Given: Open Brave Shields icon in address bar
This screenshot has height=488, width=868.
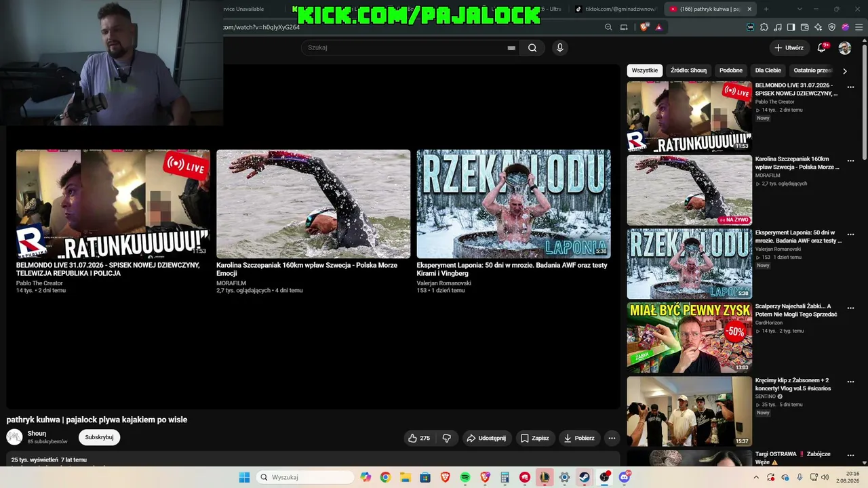Looking at the screenshot, I should click(x=644, y=27).
